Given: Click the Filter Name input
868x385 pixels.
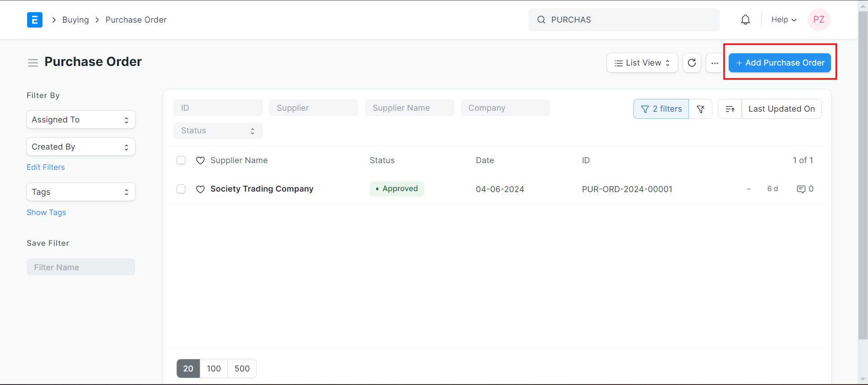Looking at the screenshot, I should point(81,267).
